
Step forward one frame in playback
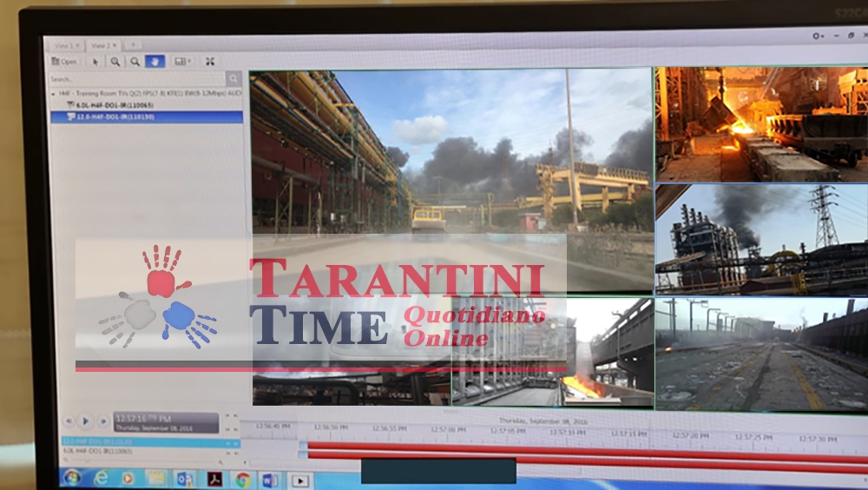pyautogui.click(x=103, y=421)
